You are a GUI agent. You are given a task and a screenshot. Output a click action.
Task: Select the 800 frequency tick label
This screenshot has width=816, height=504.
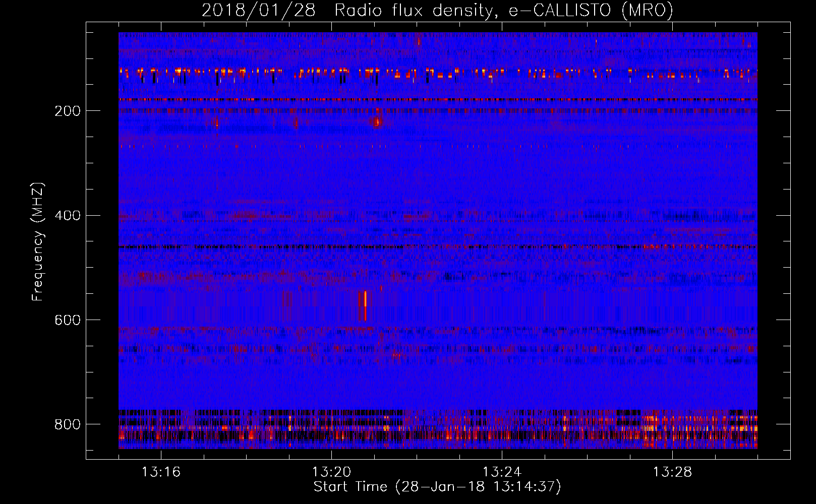[x=67, y=424]
